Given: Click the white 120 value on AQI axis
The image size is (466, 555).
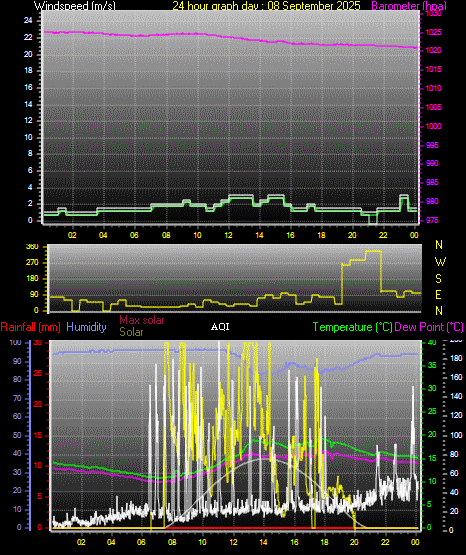Looking at the screenshot, I should pos(456,415).
